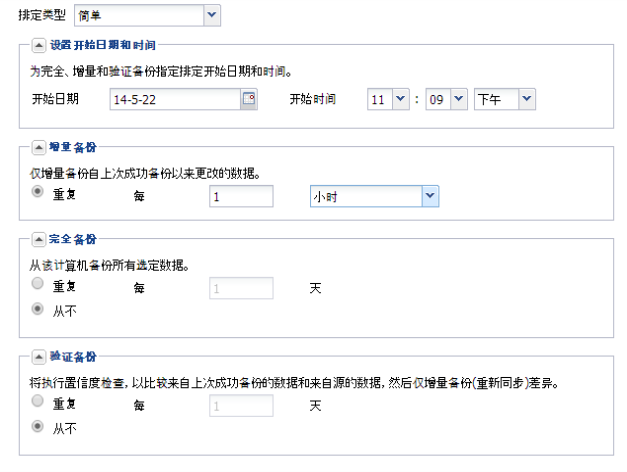The height and width of the screenshot is (472, 627).
Task: Collapse the 完全备份 section
Action: click(38, 242)
